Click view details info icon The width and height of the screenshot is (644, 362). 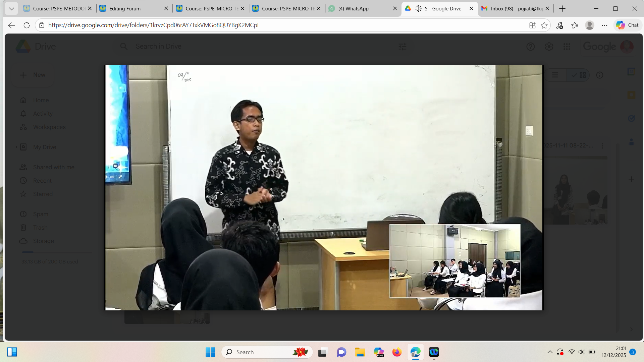click(x=600, y=75)
